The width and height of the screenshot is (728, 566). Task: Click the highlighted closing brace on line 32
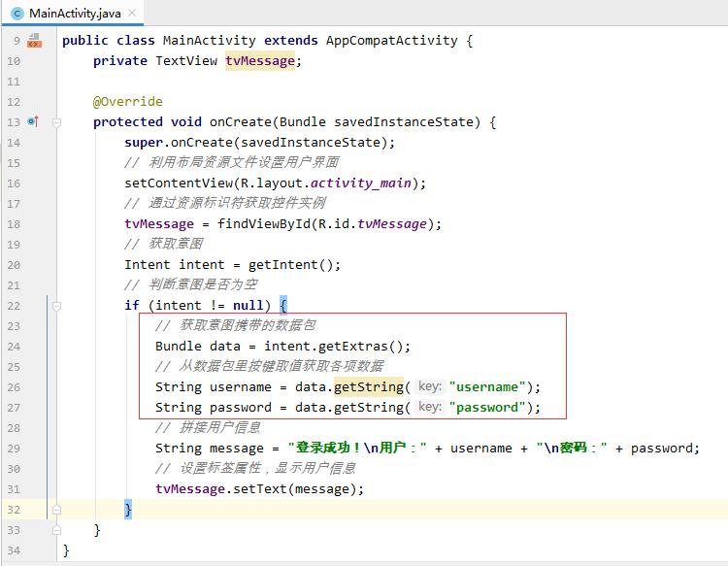(x=128, y=510)
